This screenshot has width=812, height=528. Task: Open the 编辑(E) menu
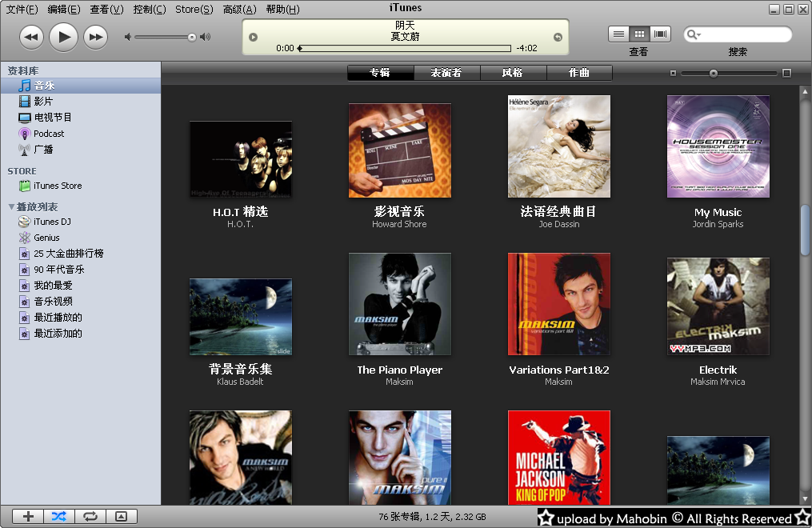click(64, 10)
